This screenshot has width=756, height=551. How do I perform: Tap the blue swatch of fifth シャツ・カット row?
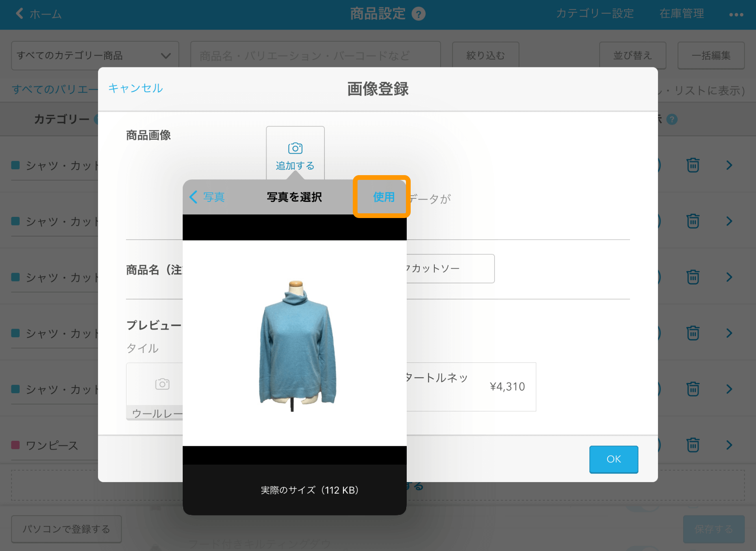[15, 389]
